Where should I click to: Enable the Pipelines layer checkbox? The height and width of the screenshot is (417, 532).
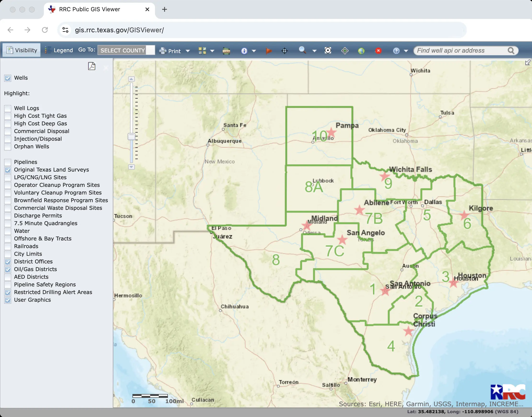click(8, 162)
